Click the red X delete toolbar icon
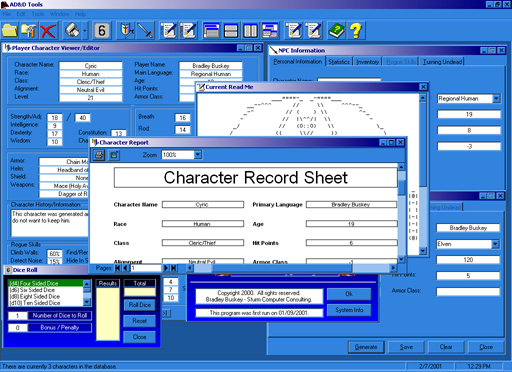The height and width of the screenshot is (372, 512). [x=48, y=31]
